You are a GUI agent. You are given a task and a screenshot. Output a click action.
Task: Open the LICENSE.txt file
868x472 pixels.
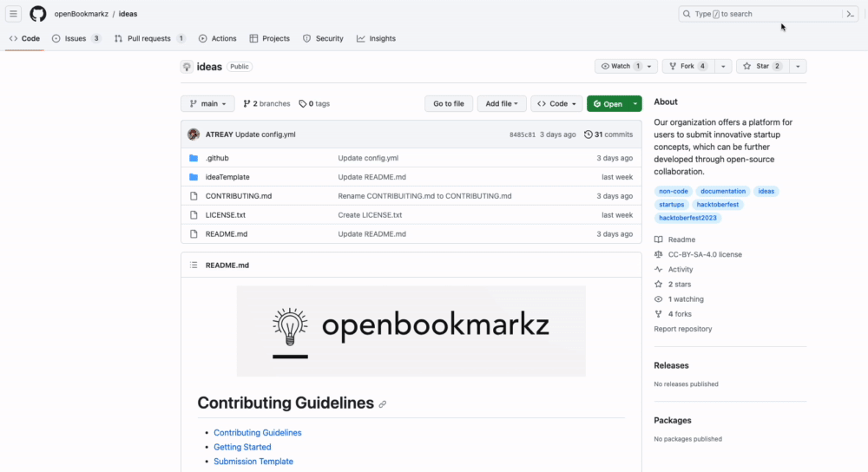(x=226, y=214)
